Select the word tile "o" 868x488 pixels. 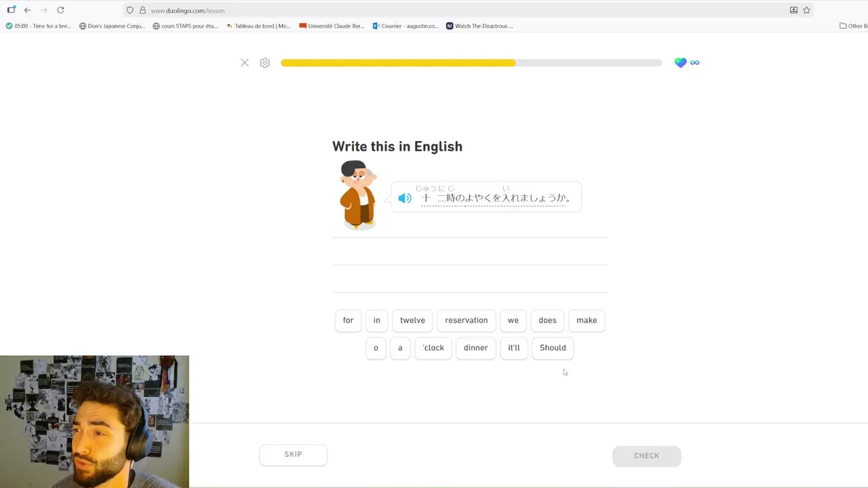376,348
